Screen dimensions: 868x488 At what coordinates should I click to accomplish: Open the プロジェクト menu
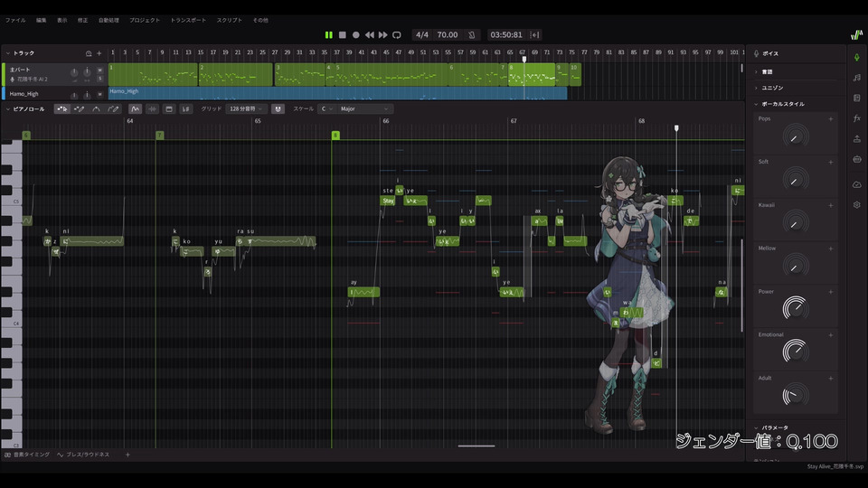(x=145, y=20)
